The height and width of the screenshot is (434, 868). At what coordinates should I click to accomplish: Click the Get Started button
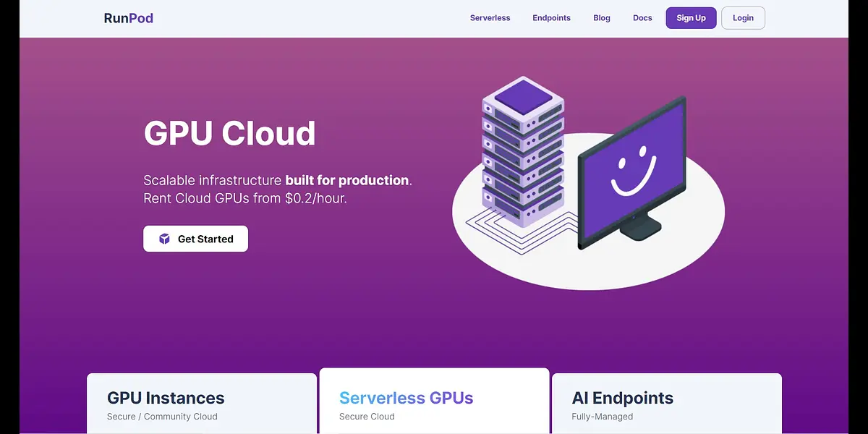(195, 239)
